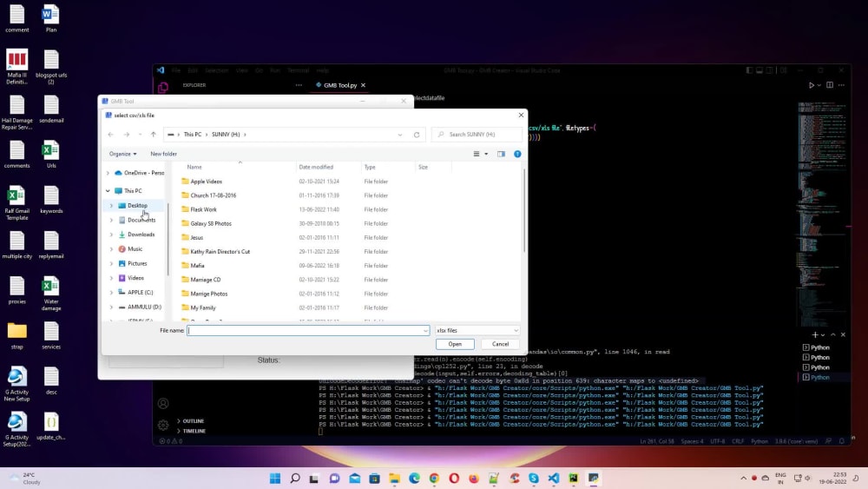Open Windows taskbar search
868x489 pixels.
(295, 478)
